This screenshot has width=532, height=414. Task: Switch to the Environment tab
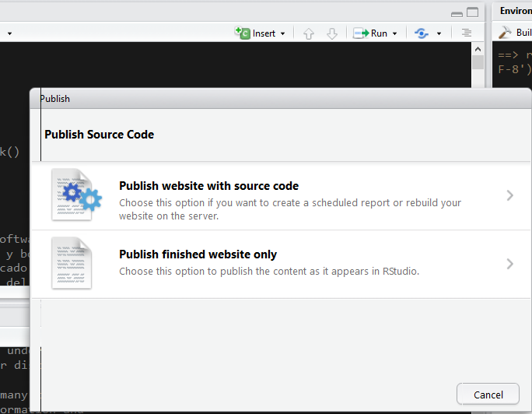pyautogui.click(x=515, y=11)
